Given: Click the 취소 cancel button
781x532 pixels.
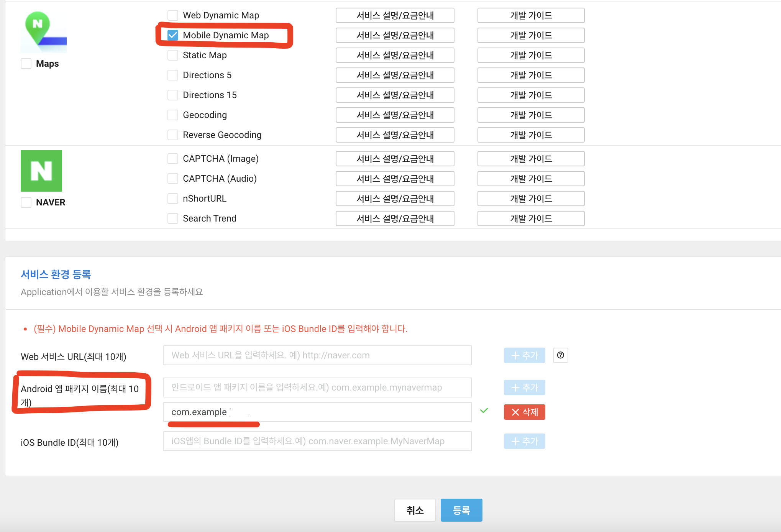Looking at the screenshot, I should tap(415, 510).
